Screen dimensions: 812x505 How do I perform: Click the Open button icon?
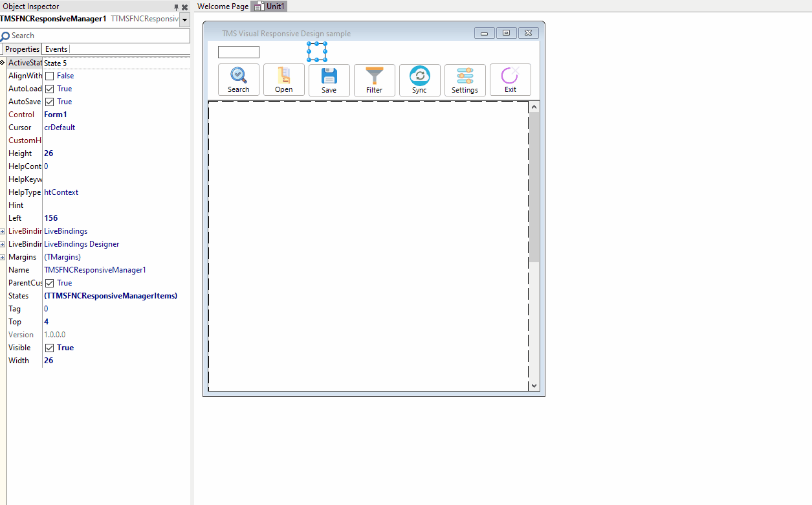[283, 75]
